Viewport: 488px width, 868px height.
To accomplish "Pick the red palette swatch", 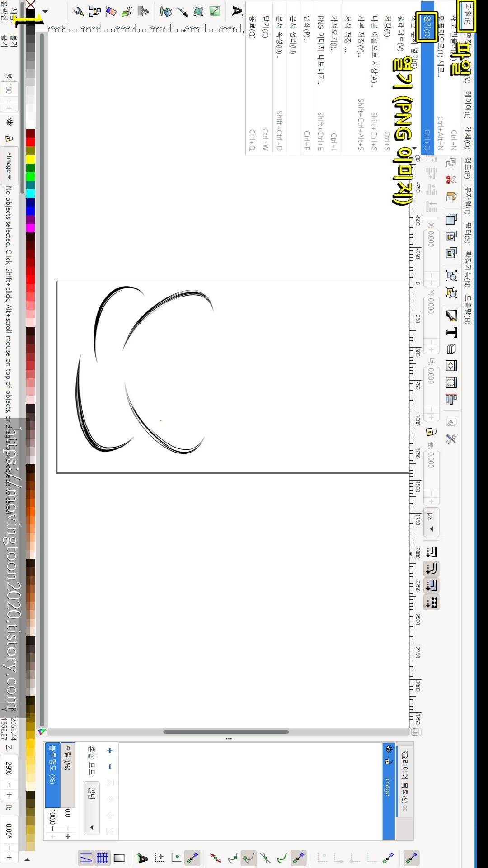I will [31, 142].
